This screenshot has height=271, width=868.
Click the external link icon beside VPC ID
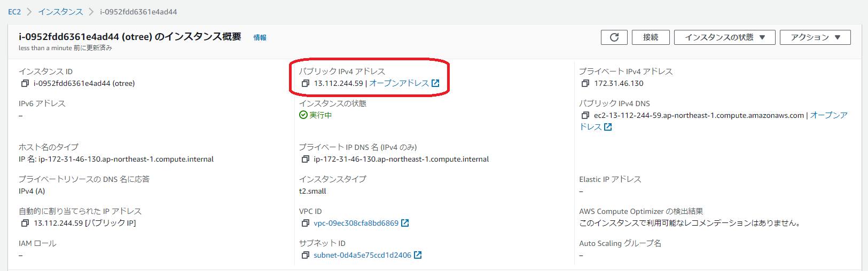[x=405, y=223]
